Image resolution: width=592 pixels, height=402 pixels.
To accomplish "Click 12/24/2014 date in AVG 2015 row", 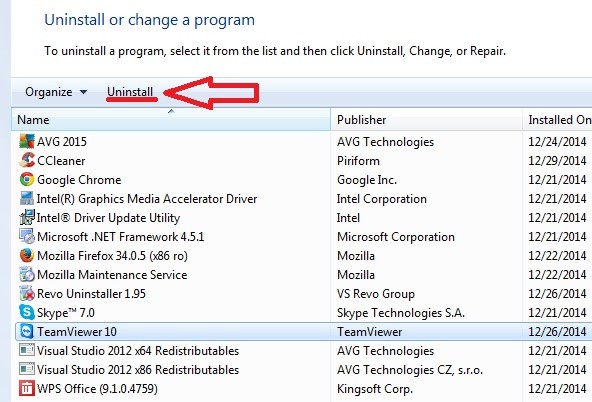I will [x=557, y=142].
